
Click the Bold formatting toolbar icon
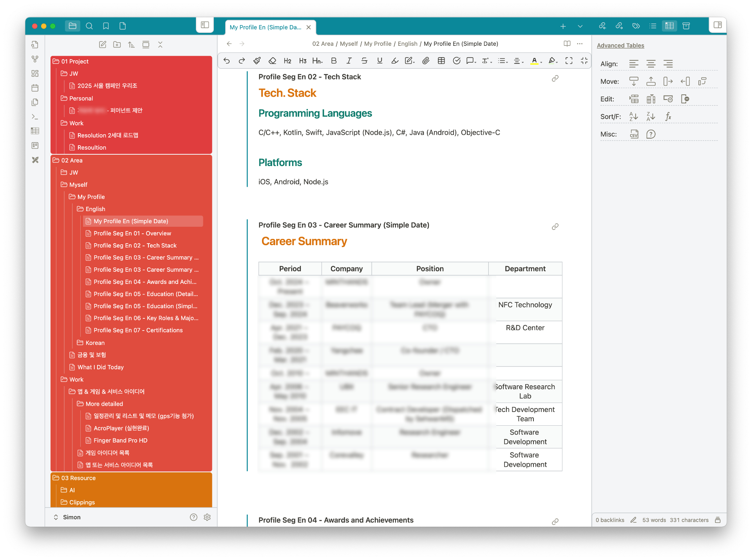pyautogui.click(x=334, y=61)
